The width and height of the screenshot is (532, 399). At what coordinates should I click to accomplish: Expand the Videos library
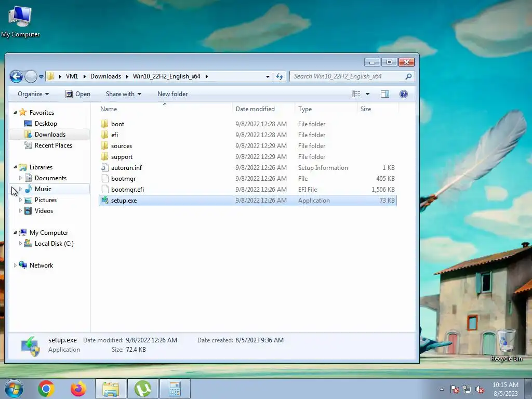point(20,211)
